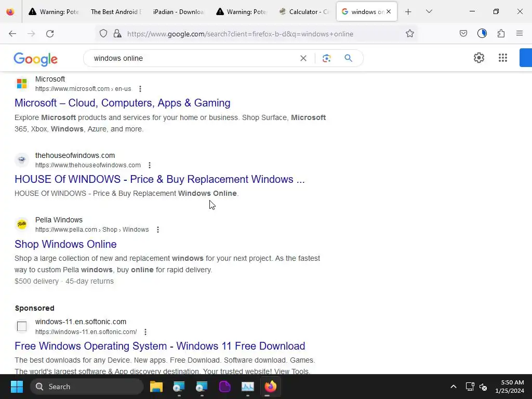The width and height of the screenshot is (532, 399).
Task: Open a new tab with plus button
Action: pos(408,12)
